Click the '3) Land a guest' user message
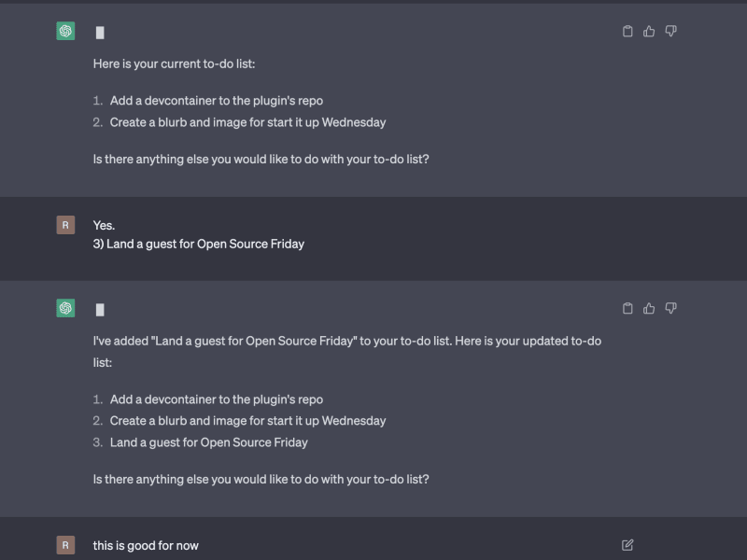The height and width of the screenshot is (560, 747). [198, 244]
